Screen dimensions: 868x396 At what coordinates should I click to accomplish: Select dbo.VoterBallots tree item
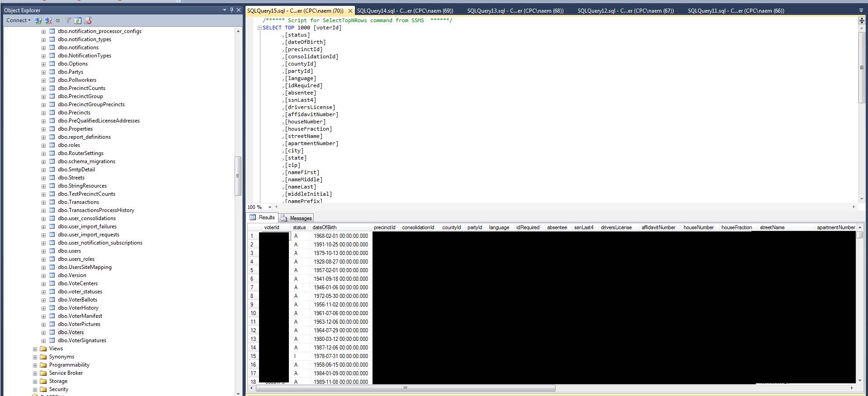click(77, 300)
